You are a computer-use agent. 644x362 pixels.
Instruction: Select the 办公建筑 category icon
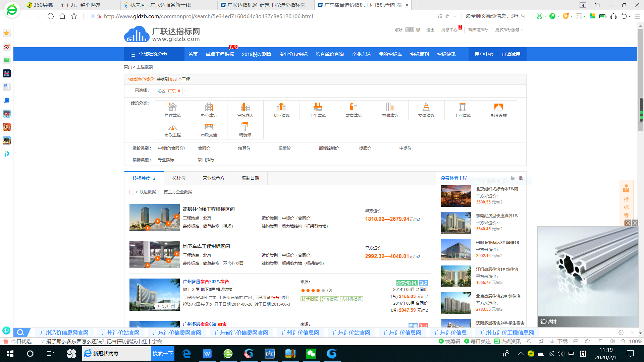coord(209,107)
